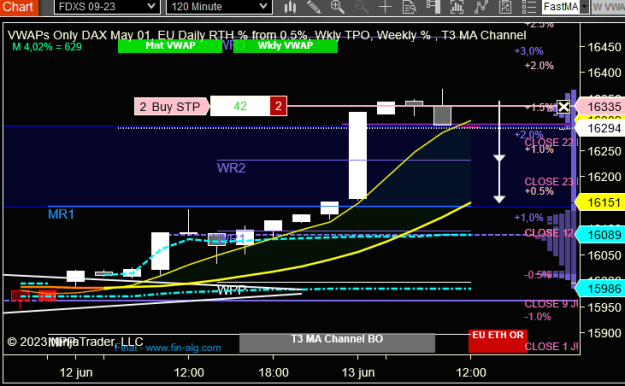Click the M 4,02% = 629 readout

pyautogui.click(x=47, y=47)
